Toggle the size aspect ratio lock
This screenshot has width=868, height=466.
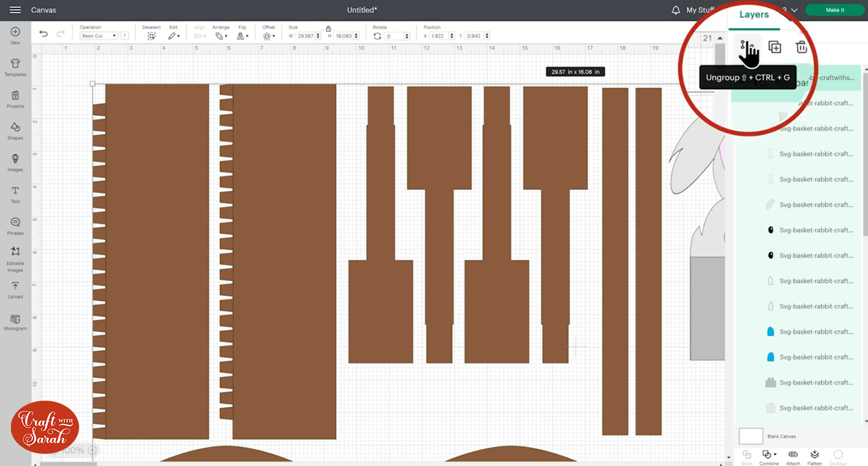(x=328, y=28)
